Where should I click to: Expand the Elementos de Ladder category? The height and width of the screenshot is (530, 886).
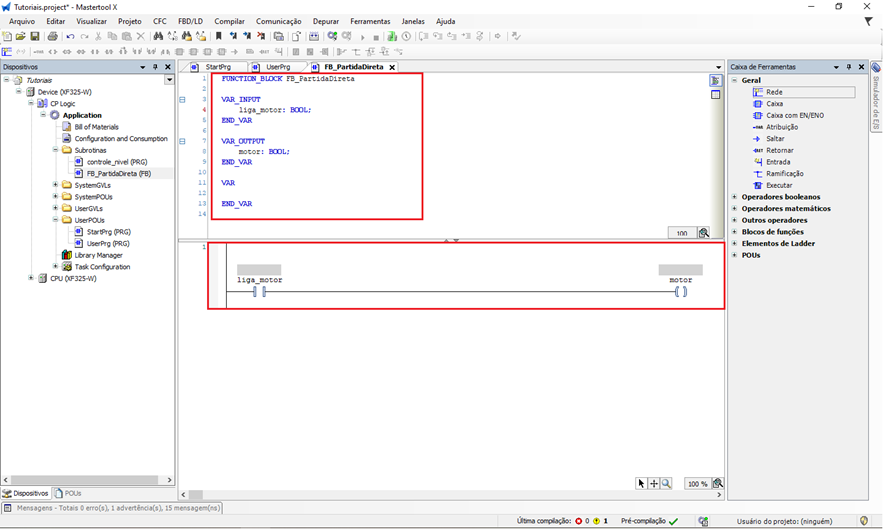(735, 243)
